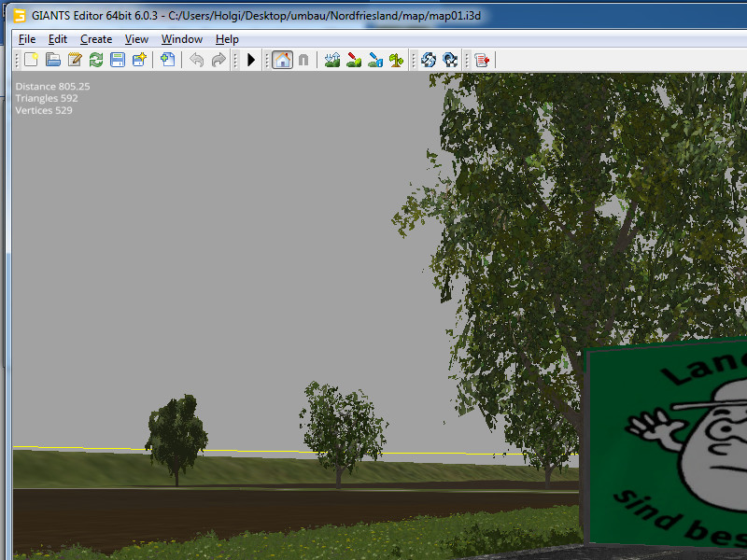Select the terrain sculpt mode icon
This screenshot has height=560, width=747.
coord(331,60)
